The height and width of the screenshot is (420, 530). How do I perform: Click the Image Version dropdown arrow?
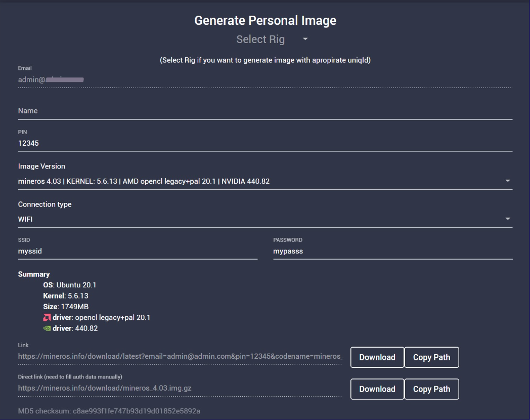(508, 181)
